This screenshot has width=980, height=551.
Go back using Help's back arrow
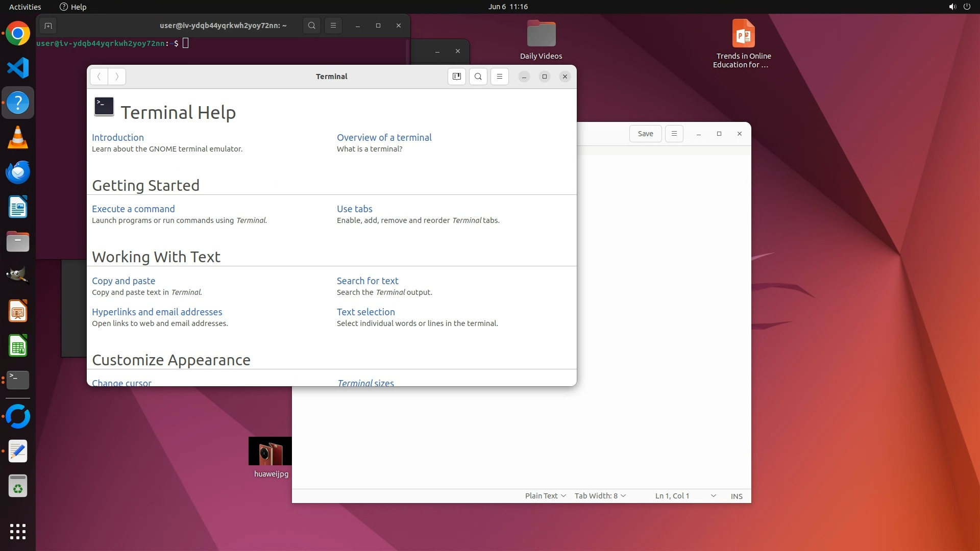pos(99,77)
